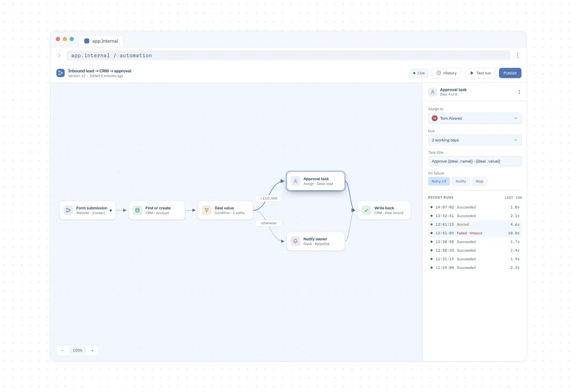
Task: Expand the sidebar chevron next to address bar
Action: pyautogui.click(x=59, y=55)
